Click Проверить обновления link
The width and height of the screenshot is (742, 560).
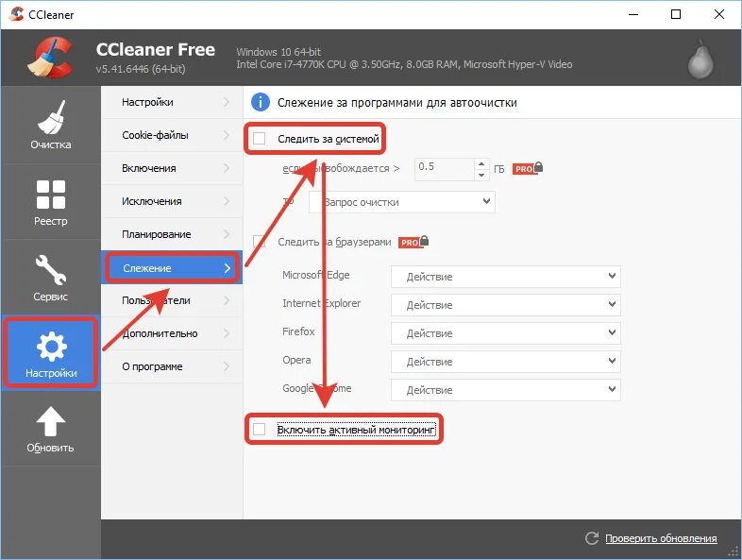coord(661,538)
